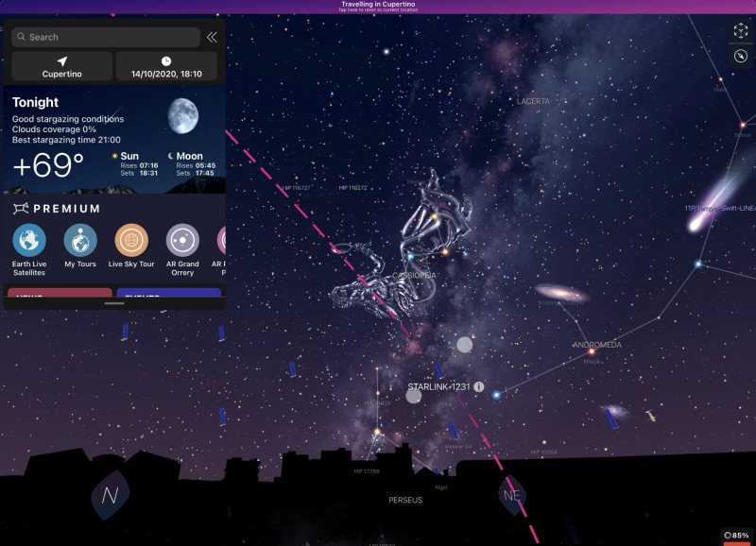Open the My Tours feature

80,246
